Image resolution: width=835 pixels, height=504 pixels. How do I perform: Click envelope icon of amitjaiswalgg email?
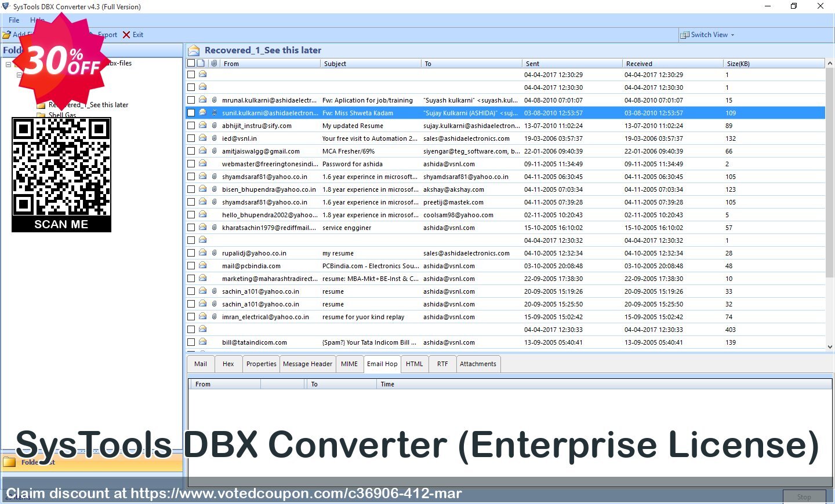pyautogui.click(x=202, y=151)
